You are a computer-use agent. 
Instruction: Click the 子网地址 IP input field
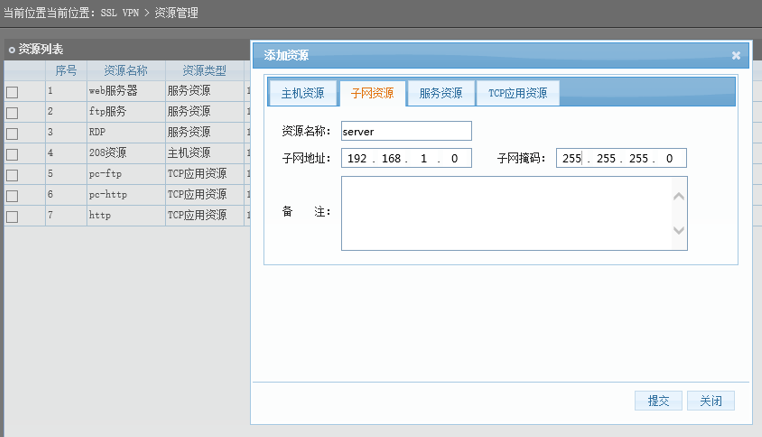pos(405,159)
